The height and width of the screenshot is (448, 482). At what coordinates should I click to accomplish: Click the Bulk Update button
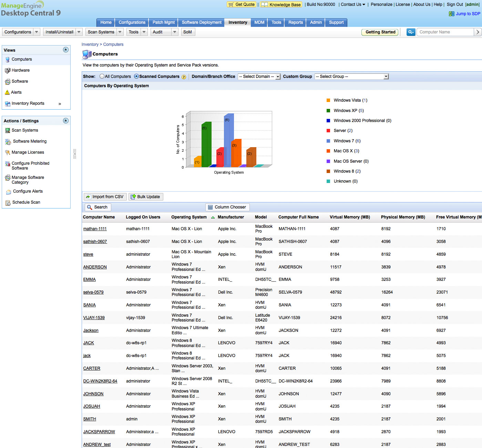coord(145,197)
